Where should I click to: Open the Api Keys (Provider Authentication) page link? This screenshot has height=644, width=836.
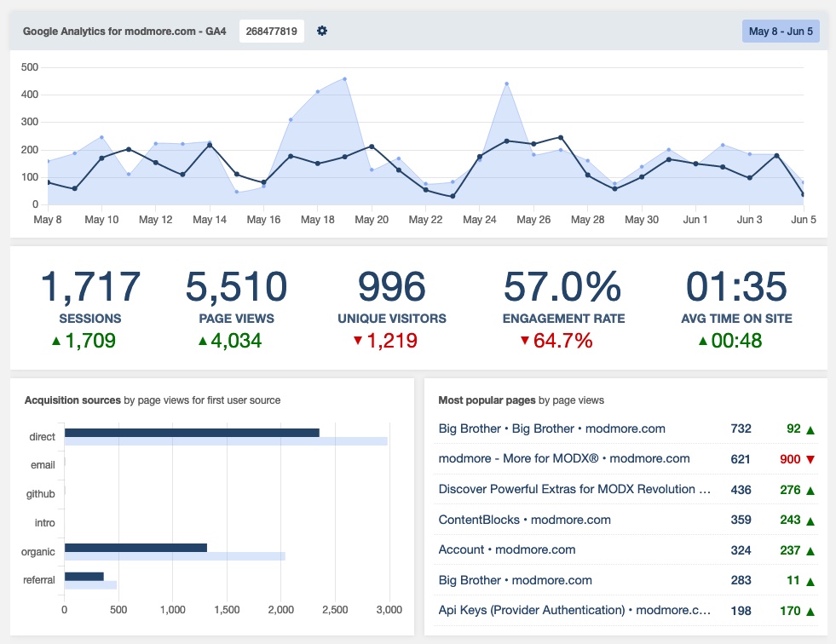574,610
